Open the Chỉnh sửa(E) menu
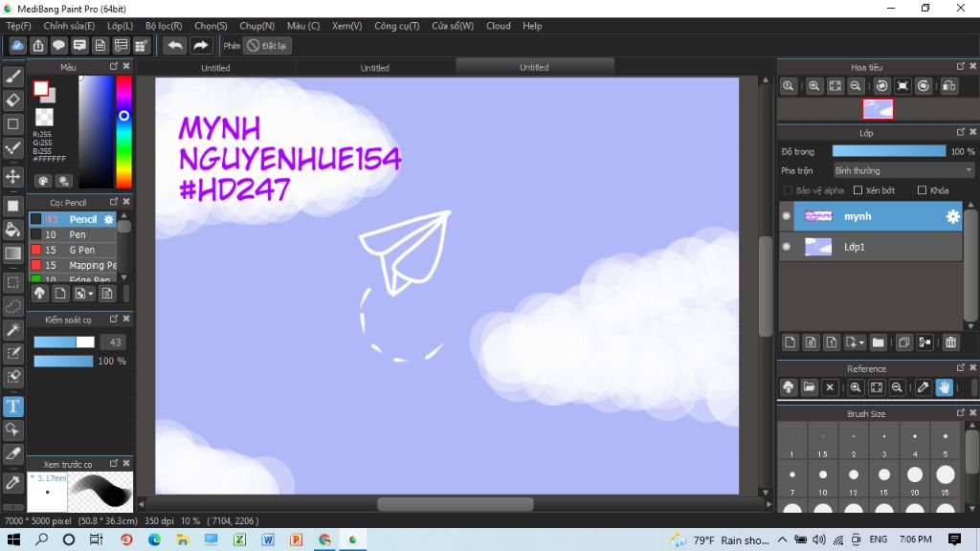This screenshot has width=980, height=551. point(69,26)
